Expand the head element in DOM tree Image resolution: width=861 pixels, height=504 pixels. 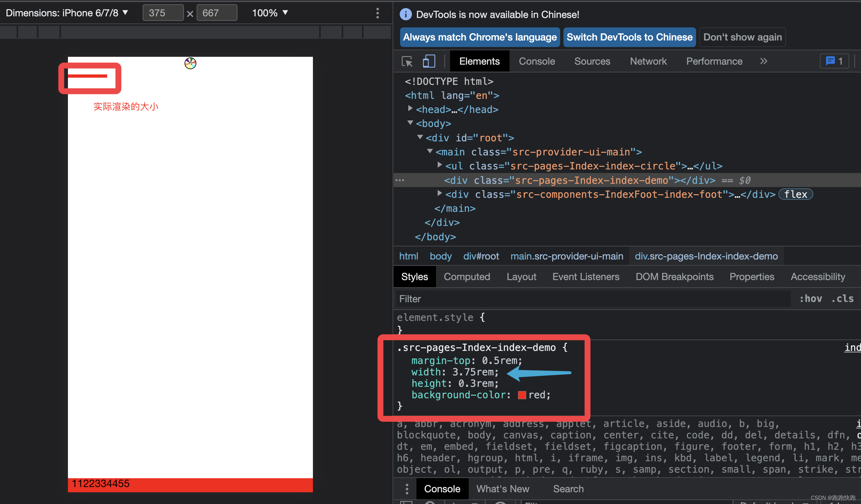point(410,108)
